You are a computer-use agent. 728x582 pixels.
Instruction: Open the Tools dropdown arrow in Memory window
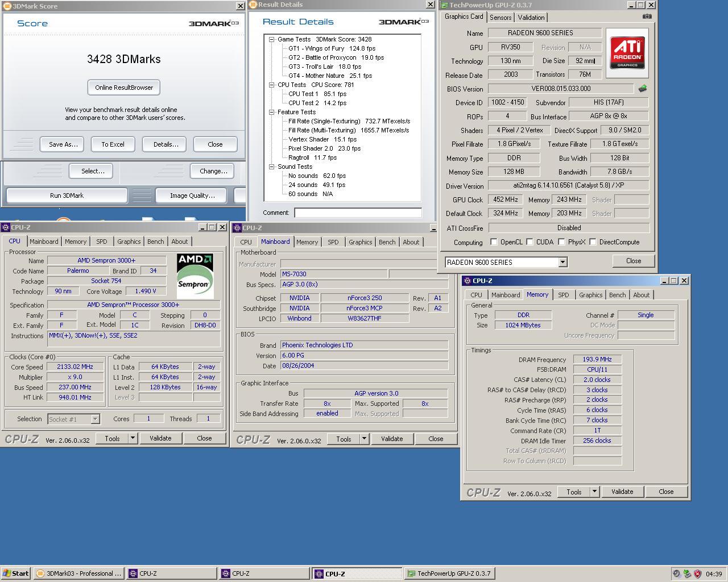(594, 492)
